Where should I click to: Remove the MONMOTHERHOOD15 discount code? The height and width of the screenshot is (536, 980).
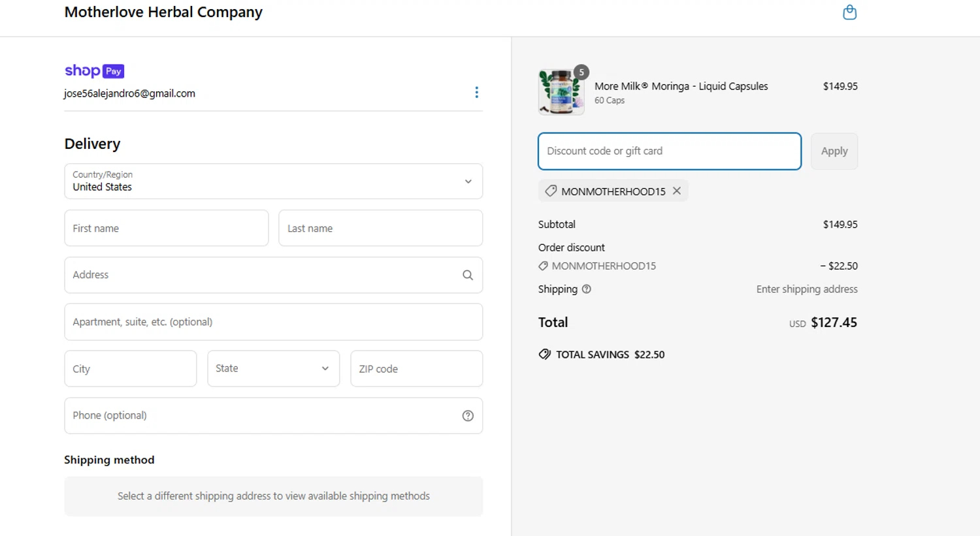click(677, 191)
